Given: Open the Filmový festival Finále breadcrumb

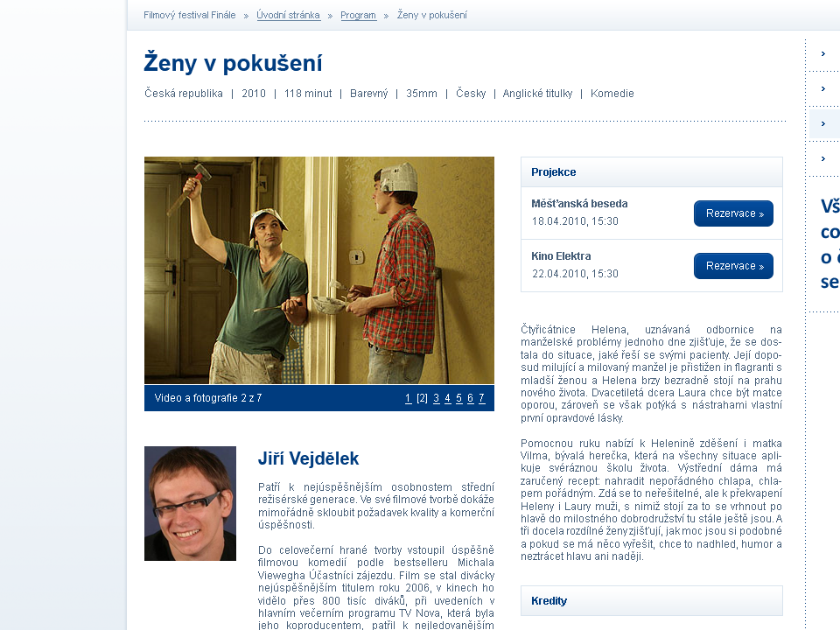Looking at the screenshot, I should pos(190,15).
